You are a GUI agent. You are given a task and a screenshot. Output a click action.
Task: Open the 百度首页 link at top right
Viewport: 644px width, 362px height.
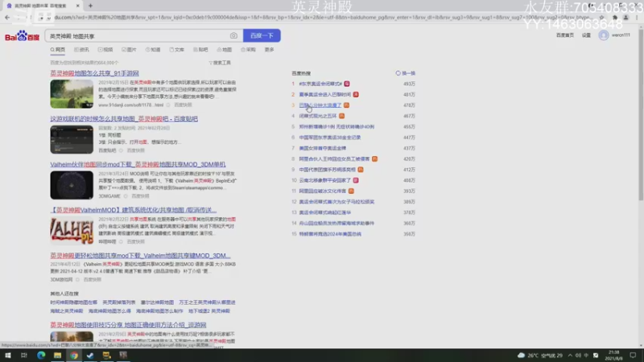(x=565, y=35)
